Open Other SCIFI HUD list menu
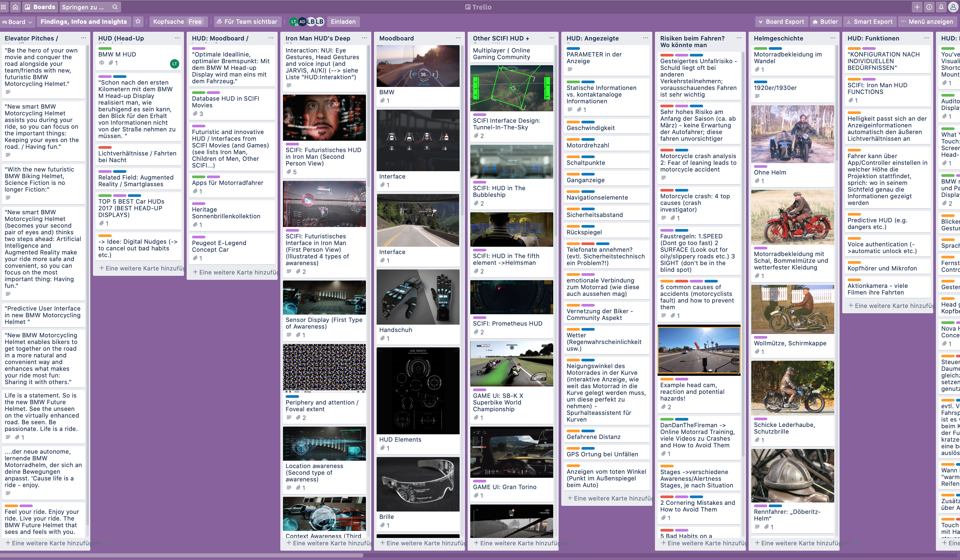Viewport: 960px width, 560px height. point(552,38)
